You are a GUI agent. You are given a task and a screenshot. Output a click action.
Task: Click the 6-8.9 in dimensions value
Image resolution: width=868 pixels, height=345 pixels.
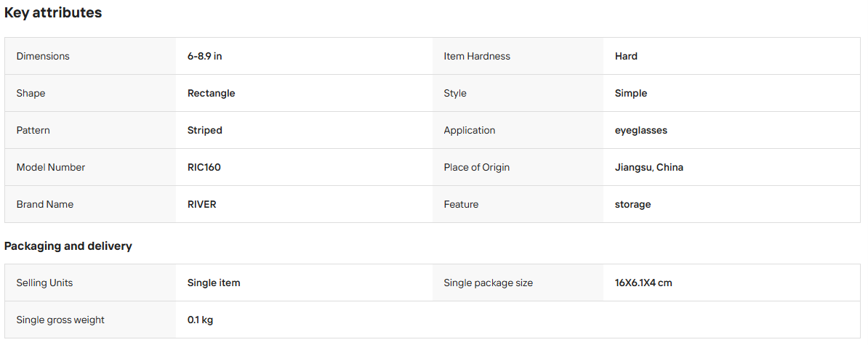(x=205, y=56)
